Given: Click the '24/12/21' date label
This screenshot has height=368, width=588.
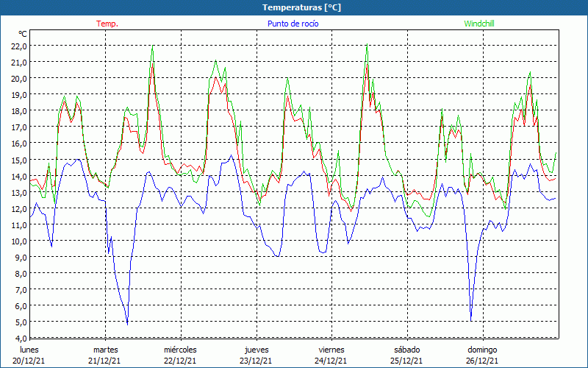Looking at the screenshot, I should point(331,361).
